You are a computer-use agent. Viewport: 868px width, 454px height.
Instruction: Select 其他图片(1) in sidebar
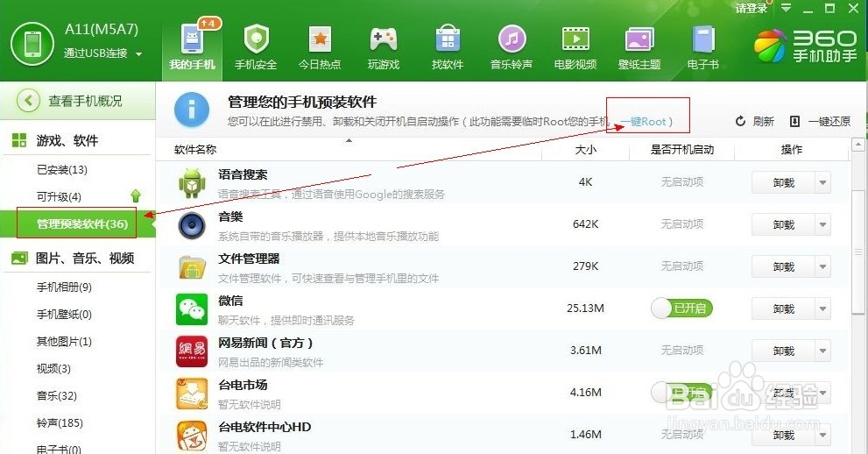point(64,341)
